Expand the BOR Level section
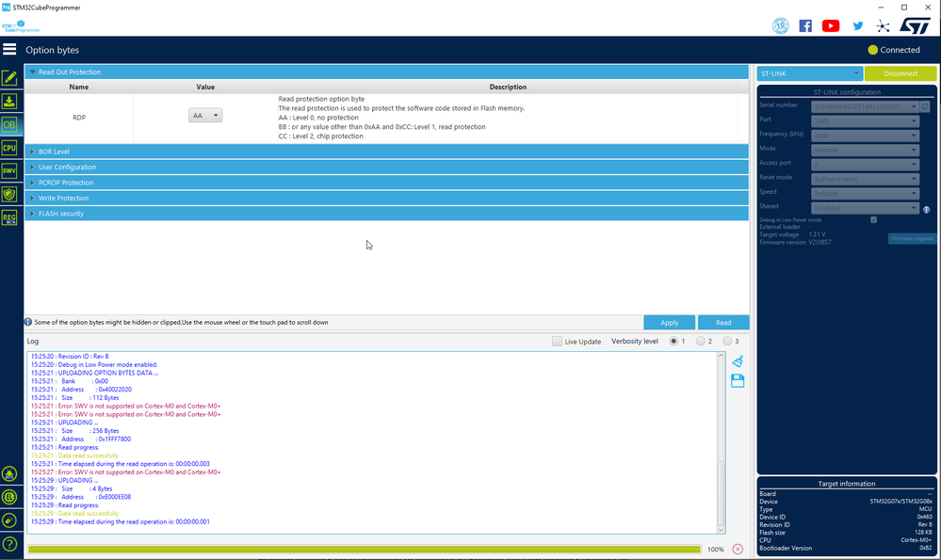This screenshot has width=941, height=560. 386,152
